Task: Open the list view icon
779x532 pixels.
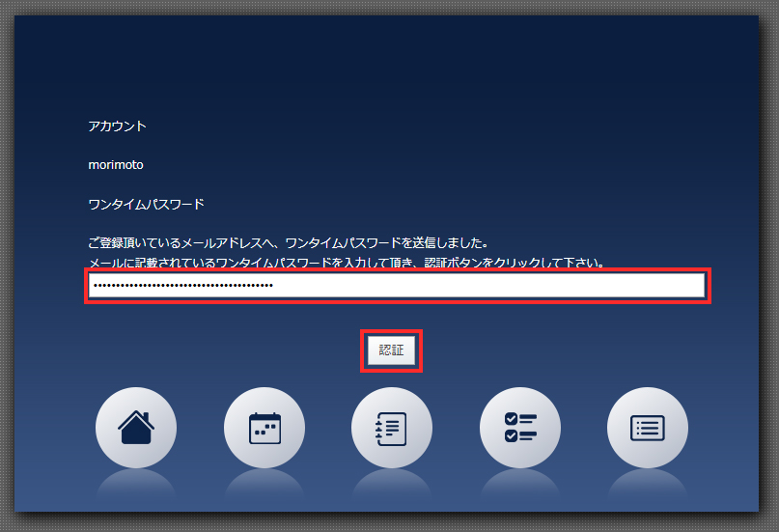Action: click(648, 428)
